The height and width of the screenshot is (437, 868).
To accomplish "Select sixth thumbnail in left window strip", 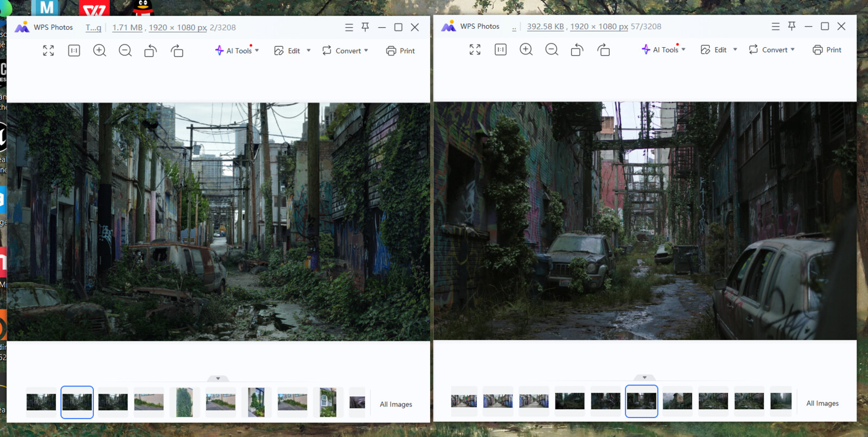I will click(220, 402).
